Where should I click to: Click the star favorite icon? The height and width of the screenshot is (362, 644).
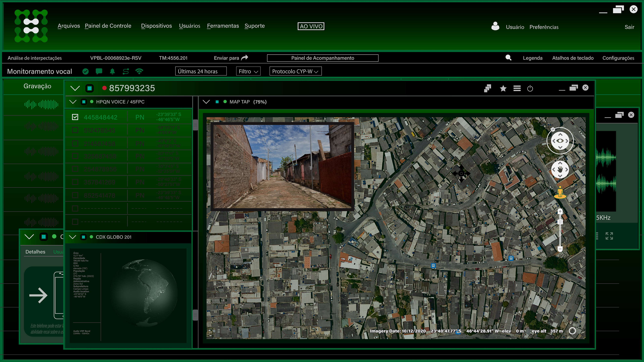[x=503, y=88]
